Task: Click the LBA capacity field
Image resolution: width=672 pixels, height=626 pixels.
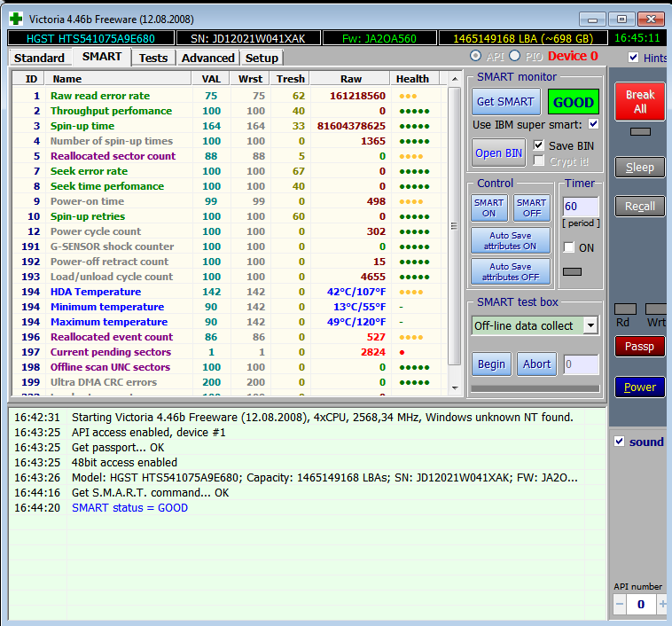Action: [523, 38]
